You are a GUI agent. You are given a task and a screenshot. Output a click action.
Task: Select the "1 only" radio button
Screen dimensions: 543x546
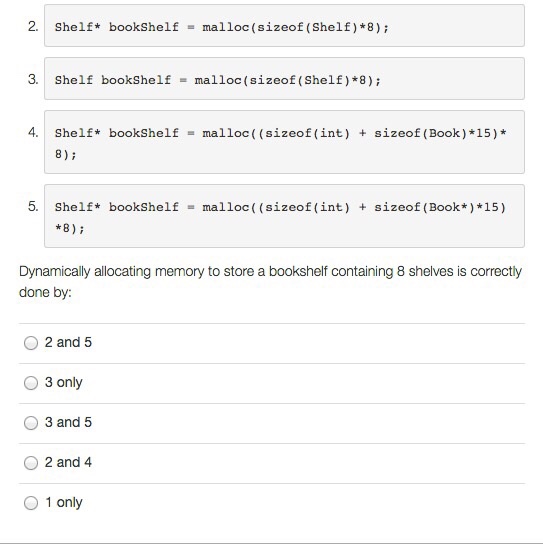coord(31,503)
